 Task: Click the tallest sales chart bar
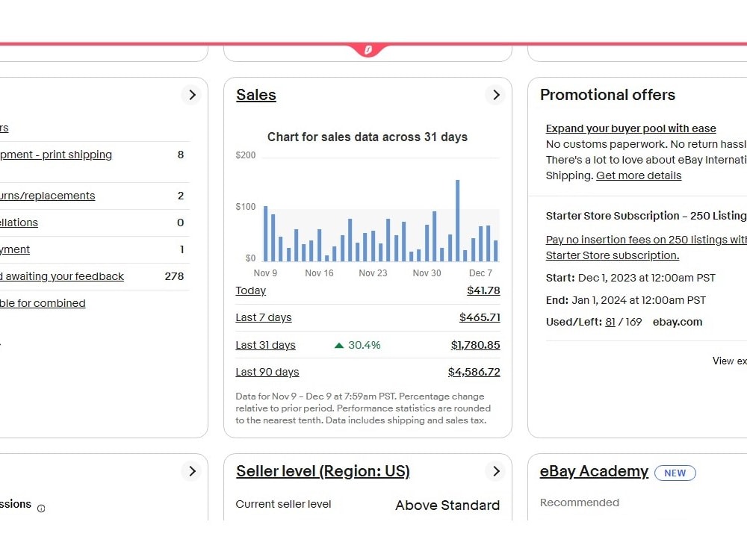click(x=458, y=220)
